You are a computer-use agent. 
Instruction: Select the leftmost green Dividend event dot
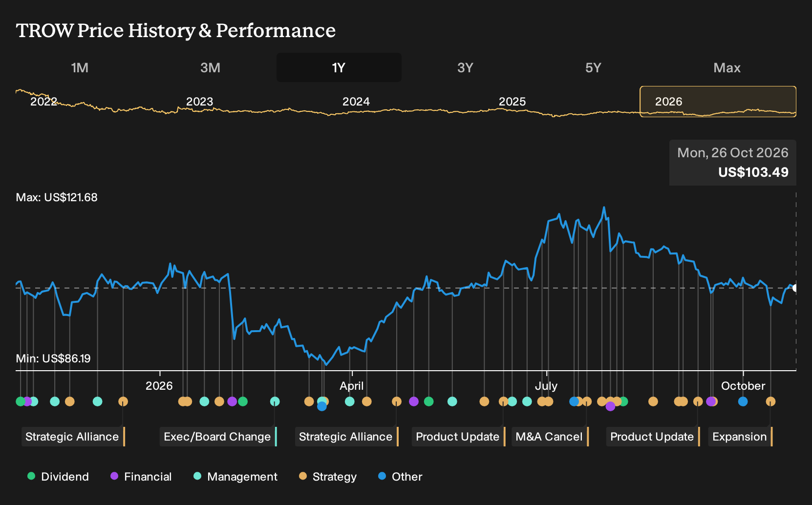pyautogui.click(x=20, y=401)
